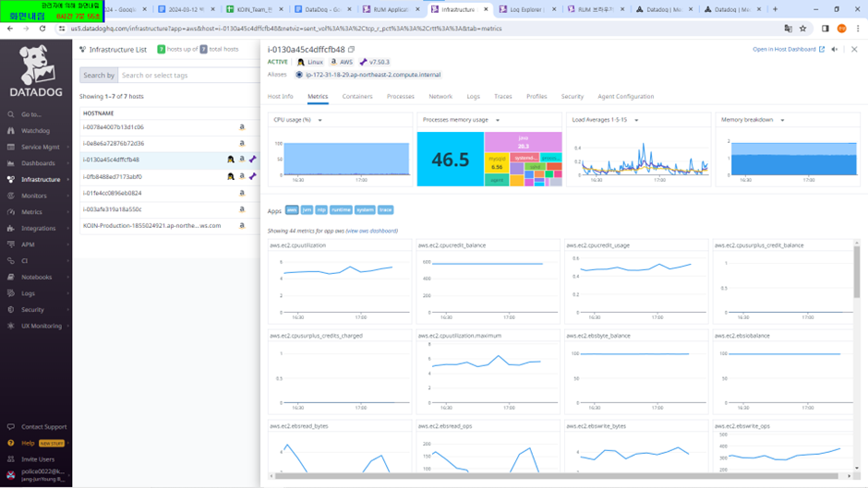Expand Infrastructure submenu arrow
Image resolution: width=868 pixels, height=488 pixels.
coord(68,180)
